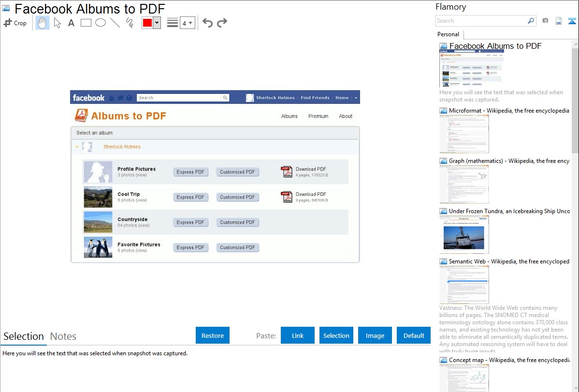Undo the last edit

click(x=207, y=23)
